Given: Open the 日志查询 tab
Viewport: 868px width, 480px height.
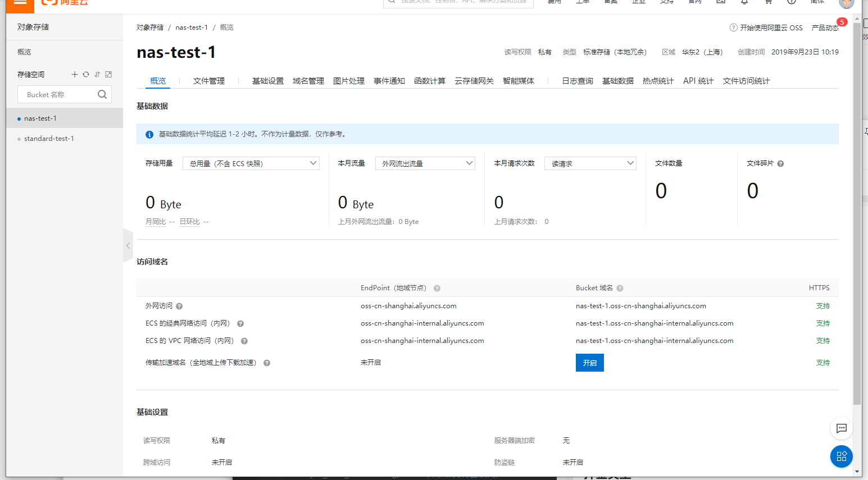Looking at the screenshot, I should point(578,81).
